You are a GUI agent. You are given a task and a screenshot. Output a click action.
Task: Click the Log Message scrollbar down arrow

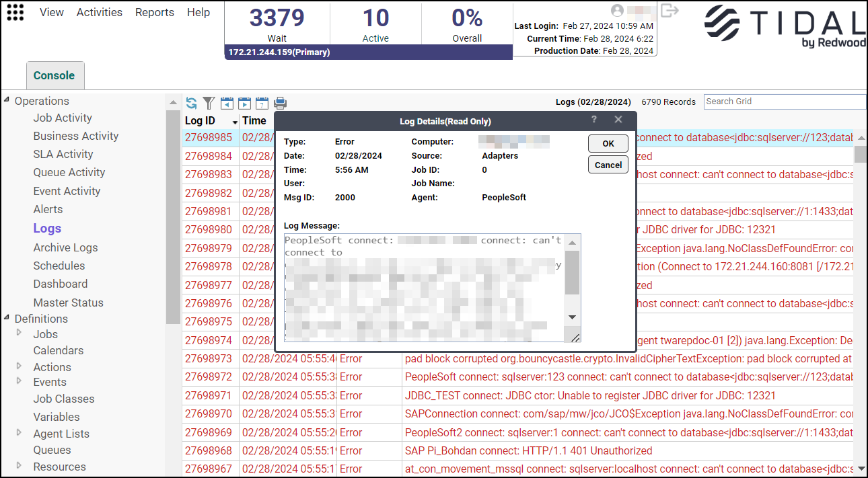click(572, 317)
